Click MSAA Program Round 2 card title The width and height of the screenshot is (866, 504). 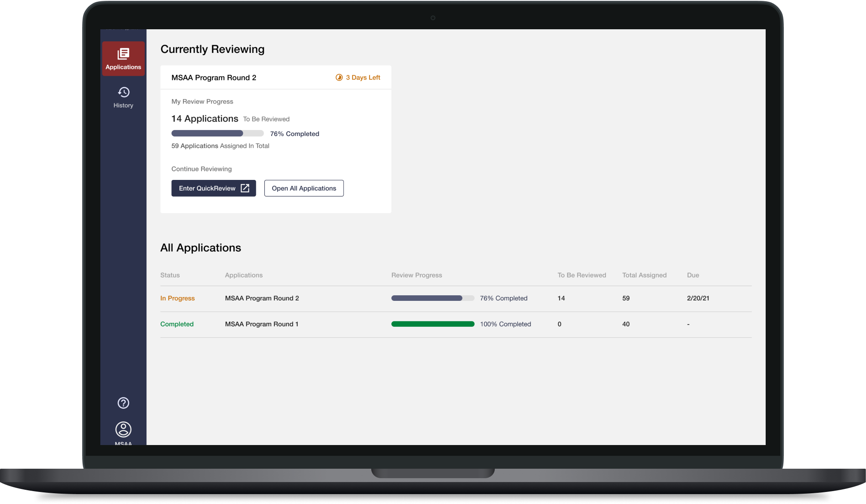214,77
